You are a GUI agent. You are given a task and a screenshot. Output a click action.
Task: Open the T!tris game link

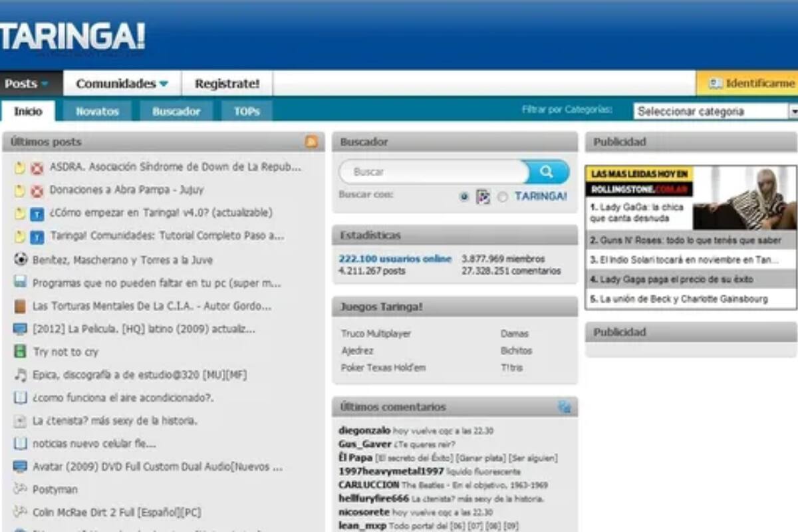pyautogui.click(x=513, y=368)
